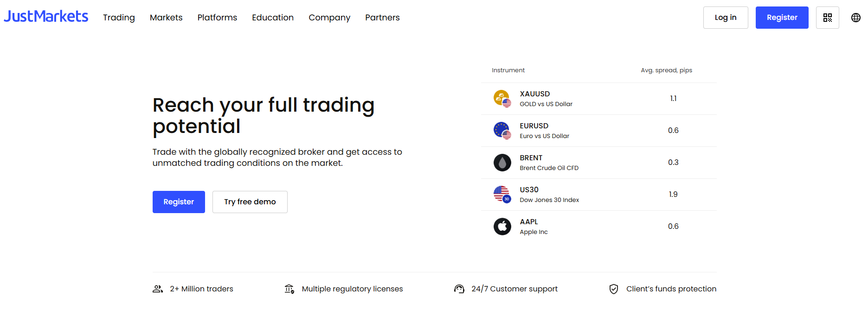This screenshot has height=328, width=868.
Task: Click the language globe icon
Action: [x=856, y=17]
